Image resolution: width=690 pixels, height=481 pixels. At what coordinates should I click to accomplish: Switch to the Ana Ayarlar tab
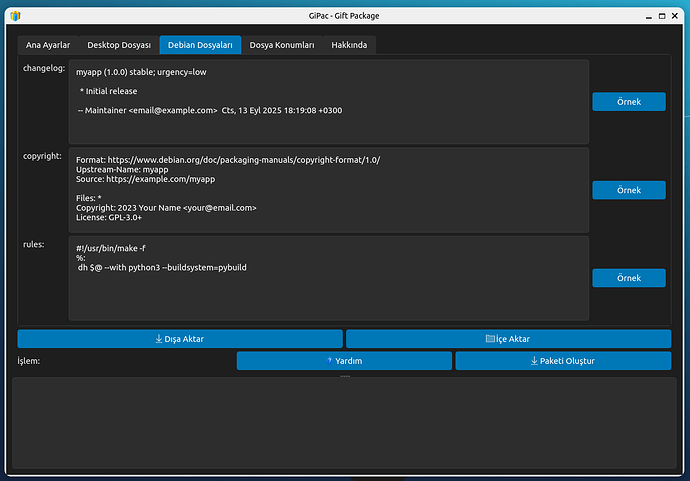tap(48, 45)
